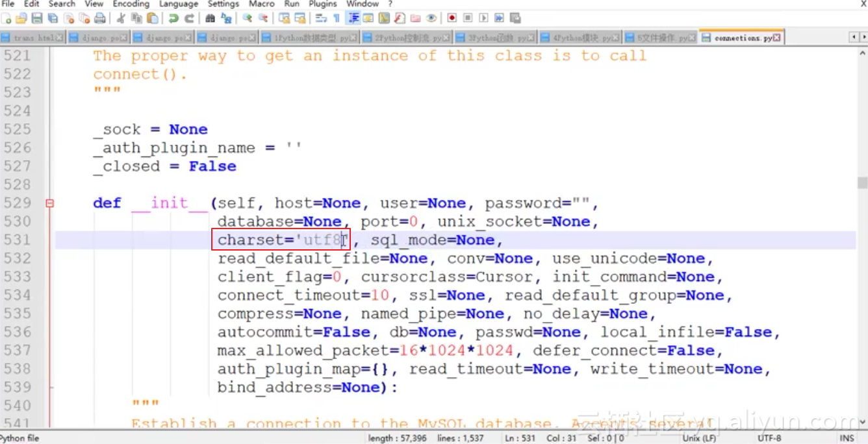
Task: Toggle the indent guide toolbar button
Action: 353,18
